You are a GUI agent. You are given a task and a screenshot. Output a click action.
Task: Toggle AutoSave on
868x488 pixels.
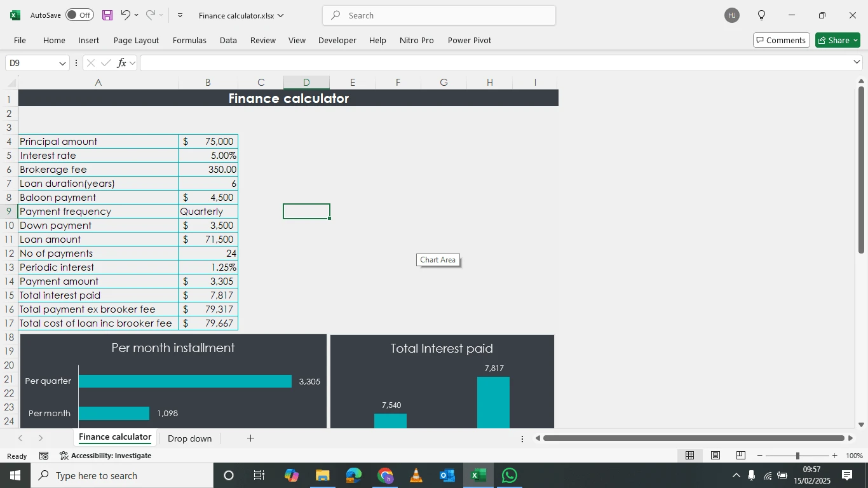click(79, 15)
